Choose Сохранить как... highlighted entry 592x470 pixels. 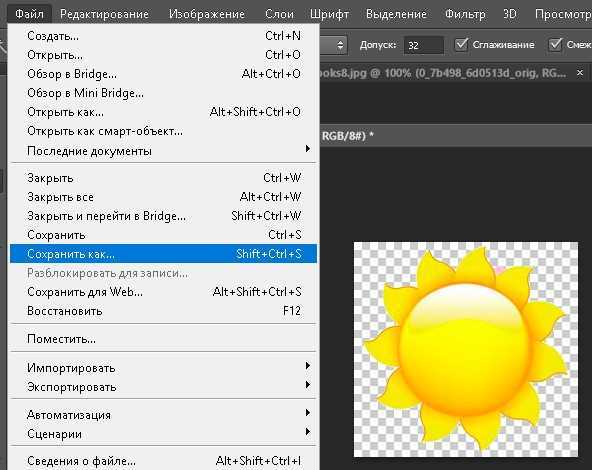pos(163,254)
